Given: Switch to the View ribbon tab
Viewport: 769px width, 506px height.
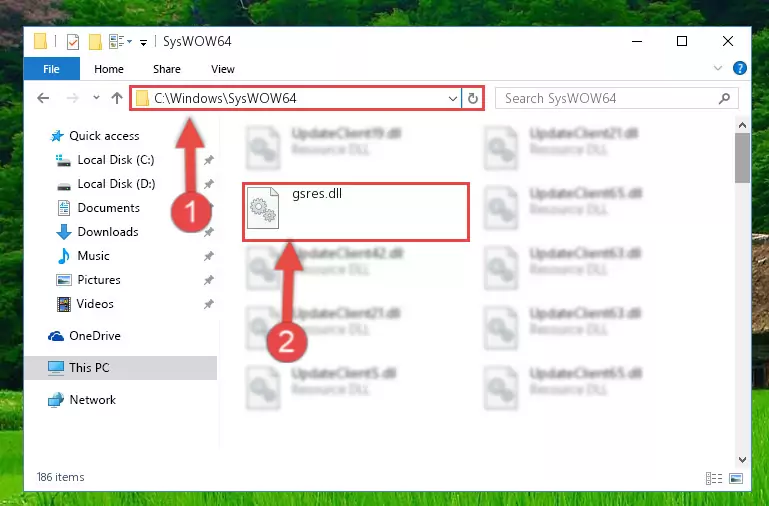Looking at the screenshot, I should (223, 69).
